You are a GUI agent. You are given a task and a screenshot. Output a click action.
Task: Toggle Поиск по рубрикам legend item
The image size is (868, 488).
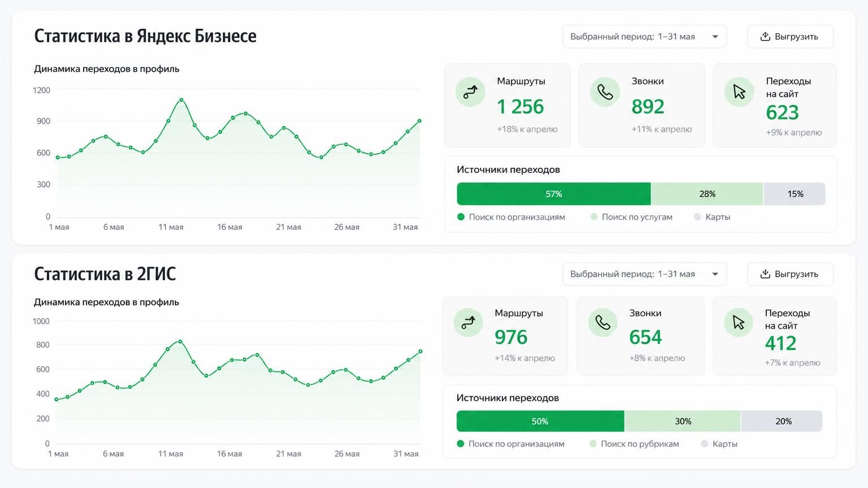click(634, 444)
